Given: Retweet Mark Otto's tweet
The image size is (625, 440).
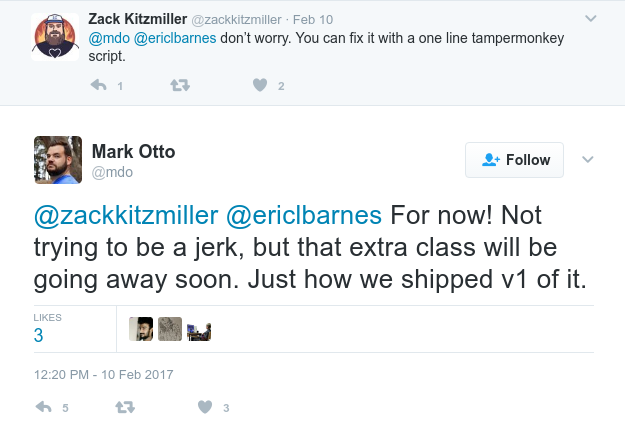Looking at the screenshot, I should pyautogui.click(x=125, y=407).
